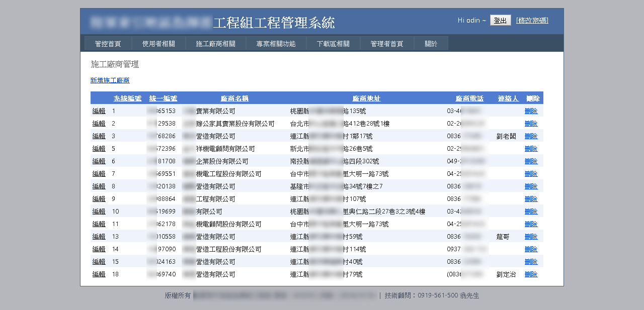Select the 使用者相關 menu item

click(x=158, y=44)
